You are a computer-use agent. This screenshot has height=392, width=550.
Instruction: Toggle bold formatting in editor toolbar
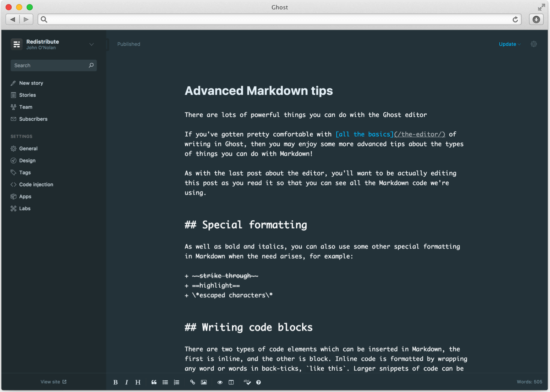(x=116, y=382)
